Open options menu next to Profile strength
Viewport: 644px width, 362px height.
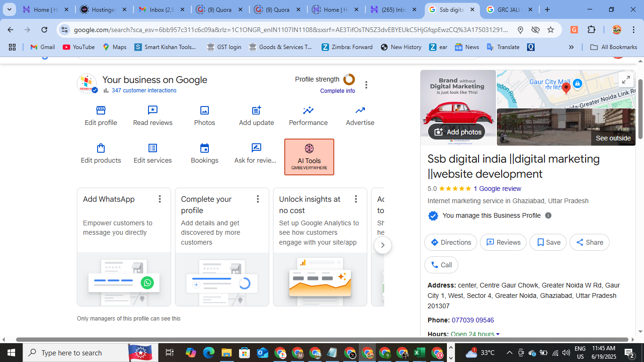[366, 84]
